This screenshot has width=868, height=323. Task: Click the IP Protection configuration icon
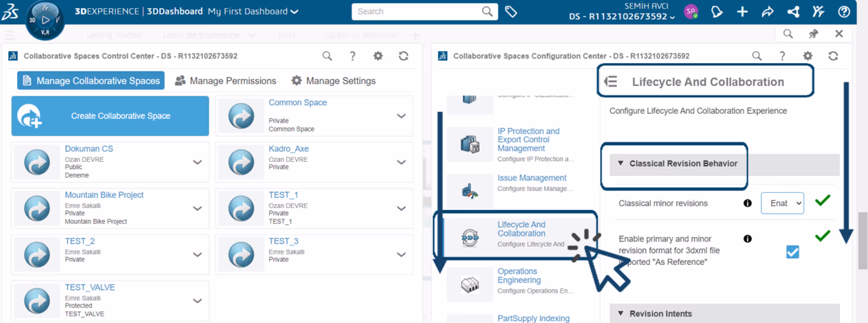[x=470, y=144]
